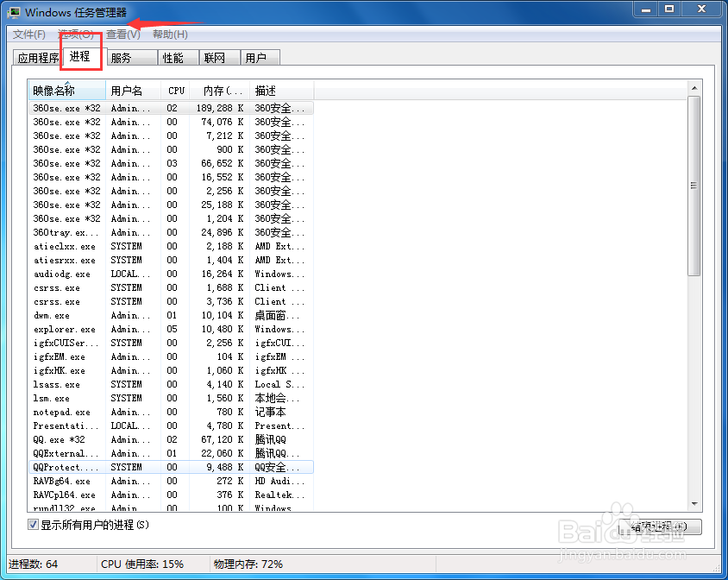Toggle 显示所有用户的进程 checkbox
This screenshot has height=580, width=728.
pos(33,525)
